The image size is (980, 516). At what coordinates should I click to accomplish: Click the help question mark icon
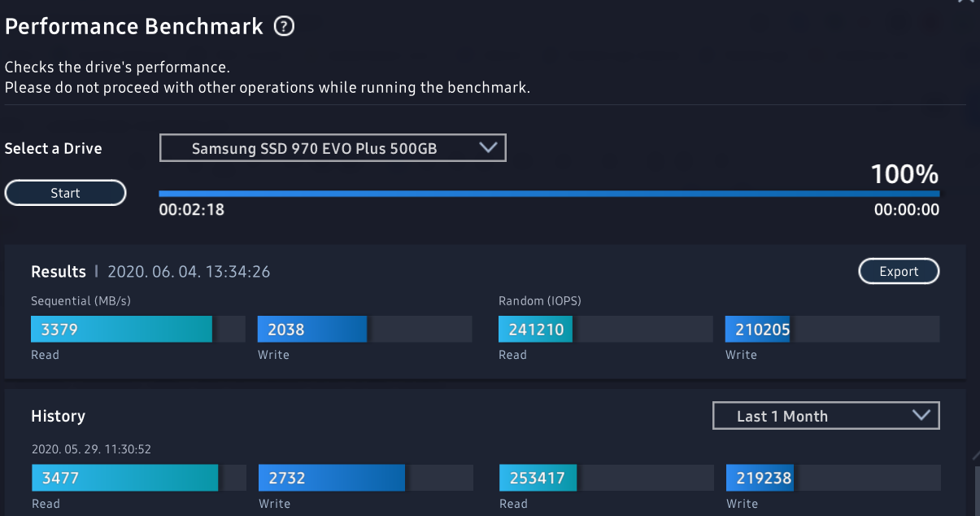point(284,27)
